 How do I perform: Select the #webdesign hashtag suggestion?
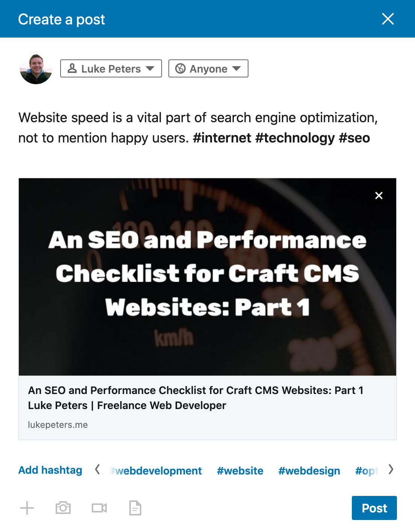[309, 470]
